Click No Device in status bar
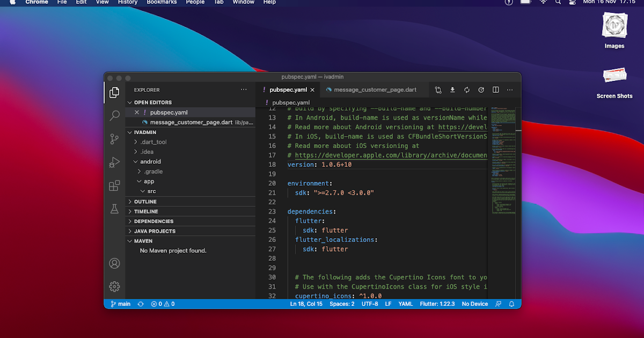This screenshot has height=338, width=644. (x=474, y=304)
